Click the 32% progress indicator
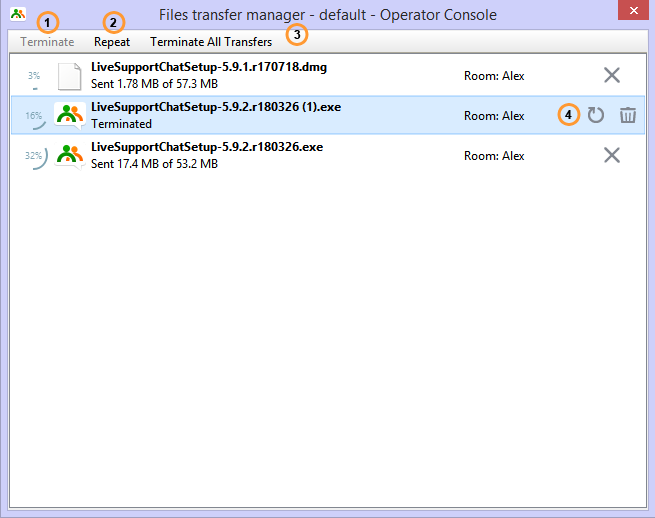This screenshot has height=518, width=655. click(36, 159)
